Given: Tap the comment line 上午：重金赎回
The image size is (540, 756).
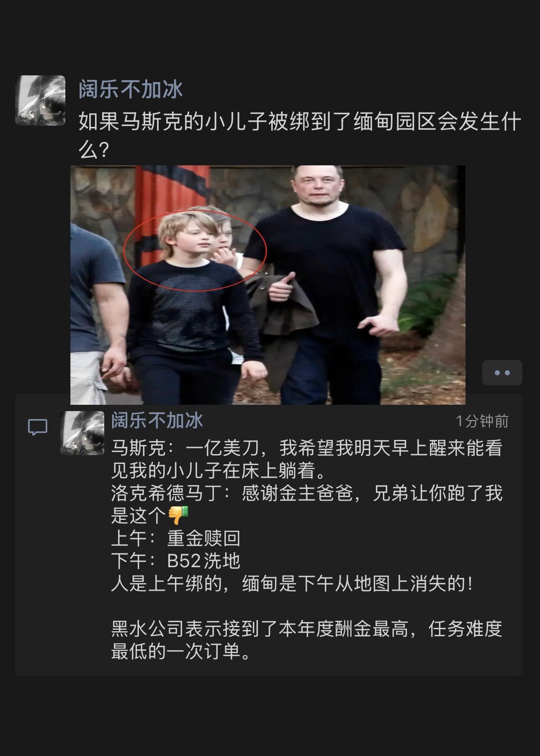Looking at the screenshot, I should [x=176, y=539].
